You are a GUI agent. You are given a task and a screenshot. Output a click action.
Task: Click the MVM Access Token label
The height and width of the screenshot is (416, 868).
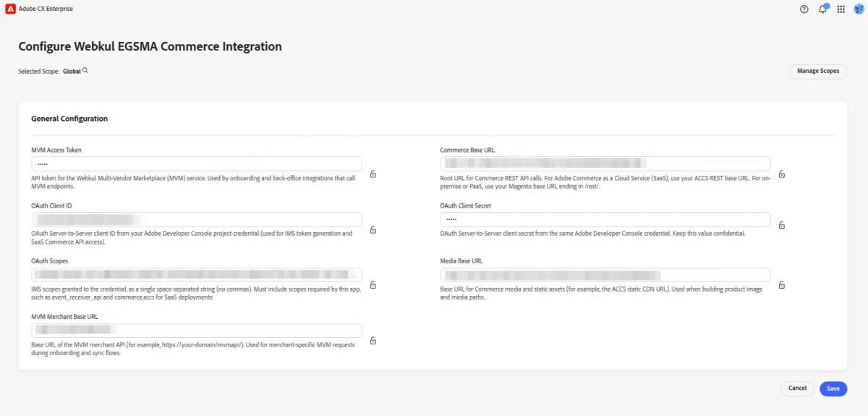tap(56, 150)
